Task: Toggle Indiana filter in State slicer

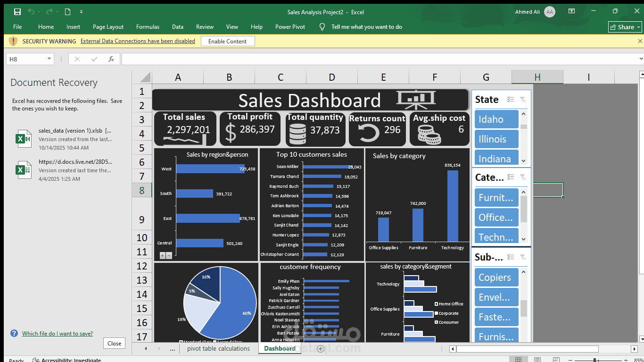Action: 496,158
